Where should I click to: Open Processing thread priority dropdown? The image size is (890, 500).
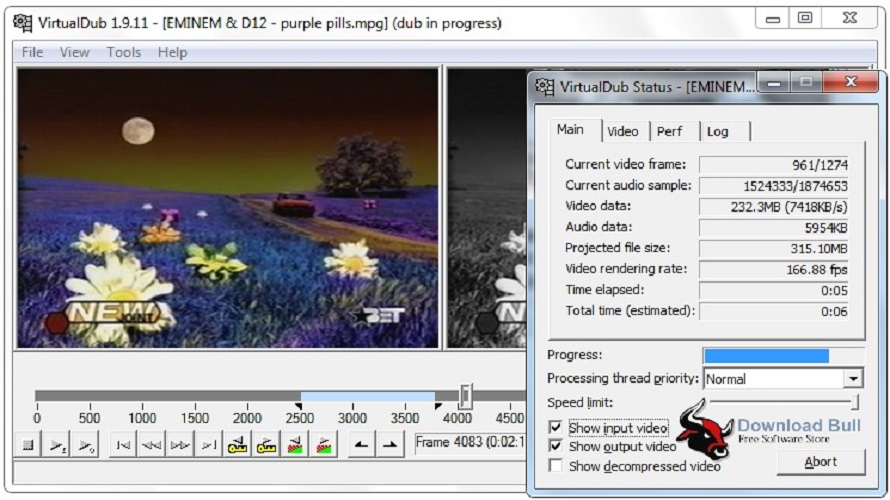click(x=852, y=379)
